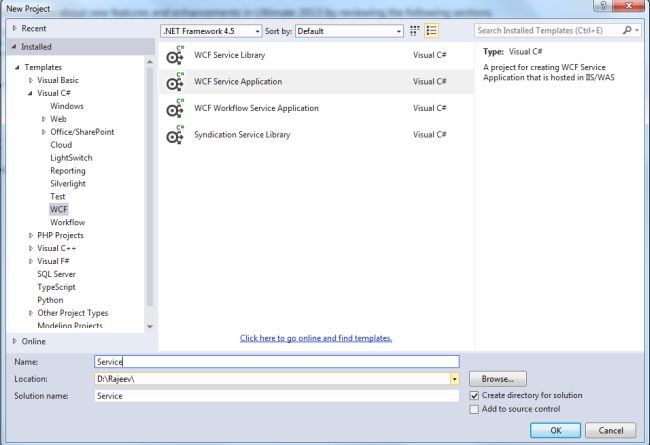Click the tree scrollbar up arrow
Screen dimensions: 650x445
point(150,62)
